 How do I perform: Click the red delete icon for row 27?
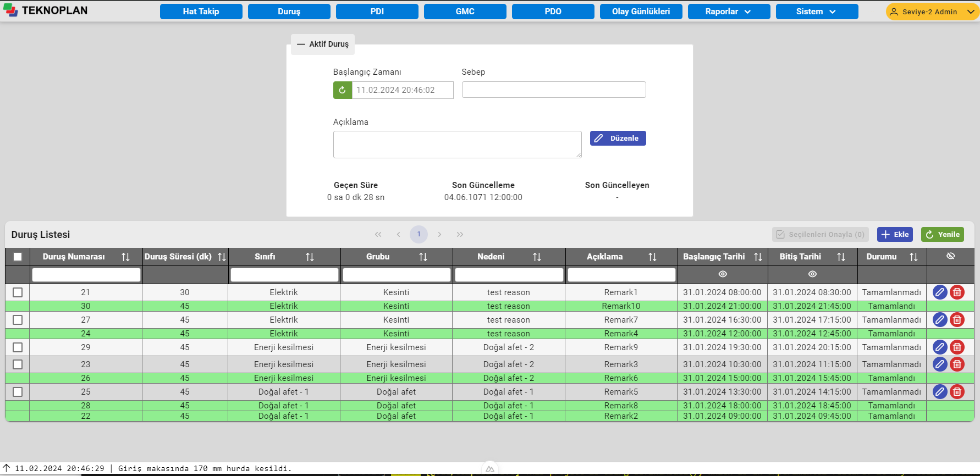click(x=957, y=320)
